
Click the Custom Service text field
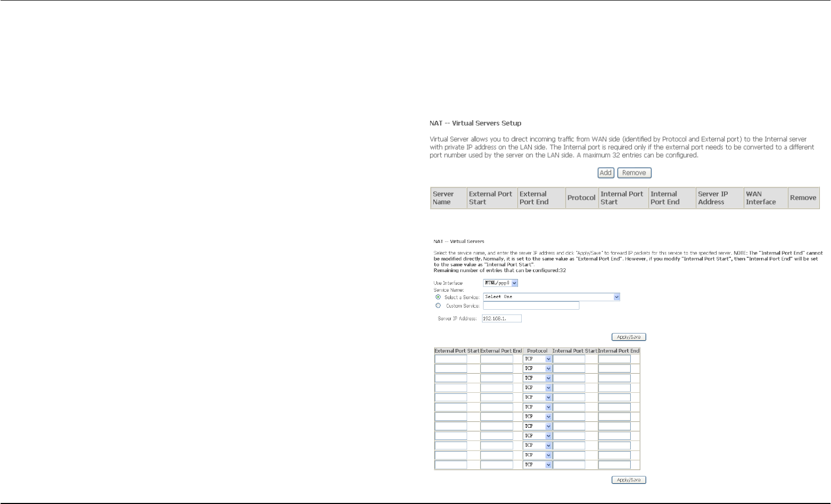(x=531, y=305)
